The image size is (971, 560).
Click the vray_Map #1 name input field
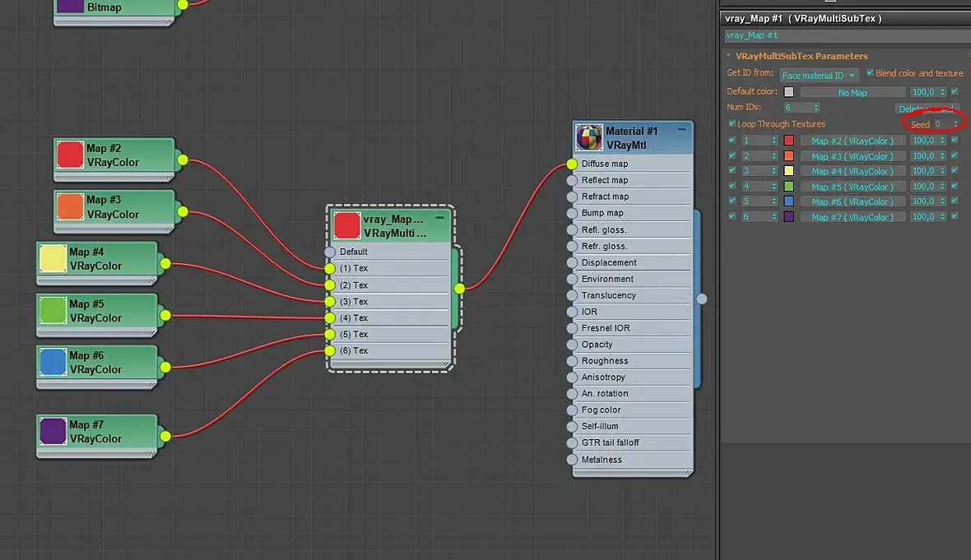coord(846,35)
